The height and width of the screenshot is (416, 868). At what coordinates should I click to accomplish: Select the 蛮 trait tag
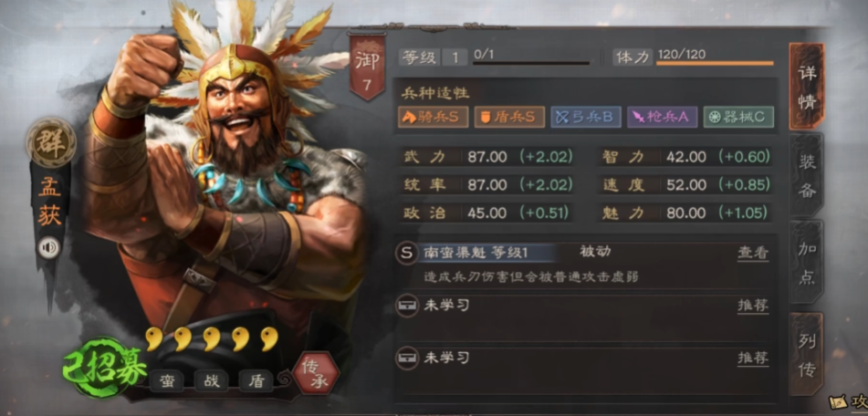tap(167, 381)
